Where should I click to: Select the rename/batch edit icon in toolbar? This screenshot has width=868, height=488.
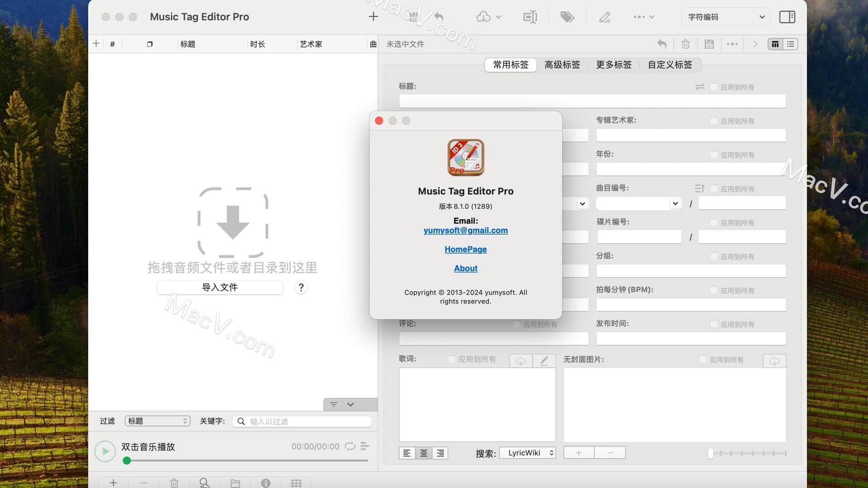click(x=529, y=17)
